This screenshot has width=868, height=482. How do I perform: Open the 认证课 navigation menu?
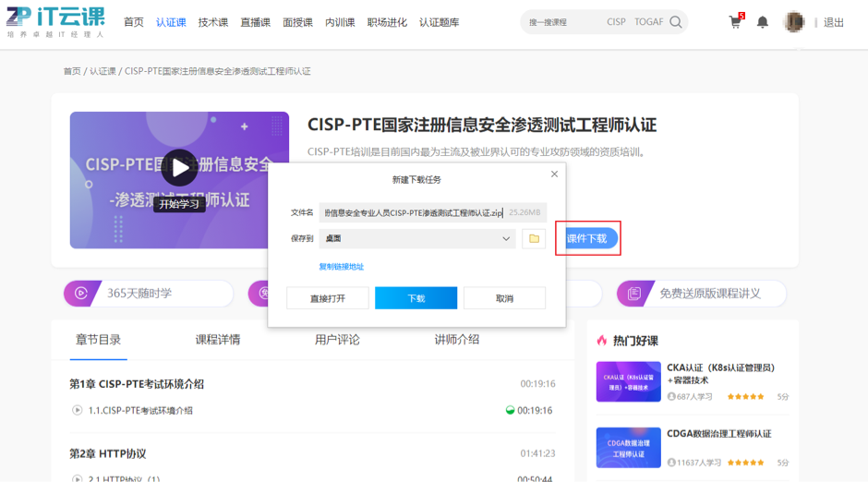point(171,22)
